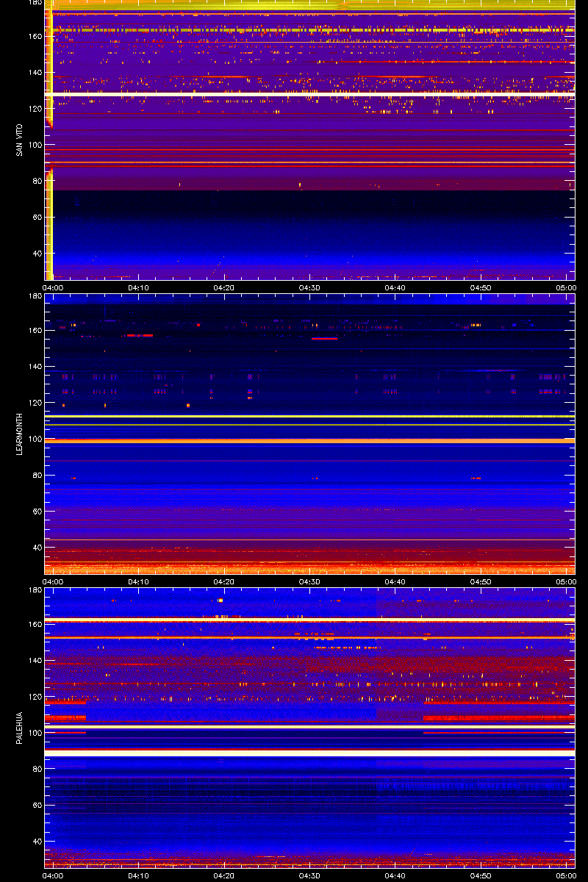Screen dimensions: 588x882
Task: Select 04:30 time label under Learmonth panel
Action: click(309, 581)
